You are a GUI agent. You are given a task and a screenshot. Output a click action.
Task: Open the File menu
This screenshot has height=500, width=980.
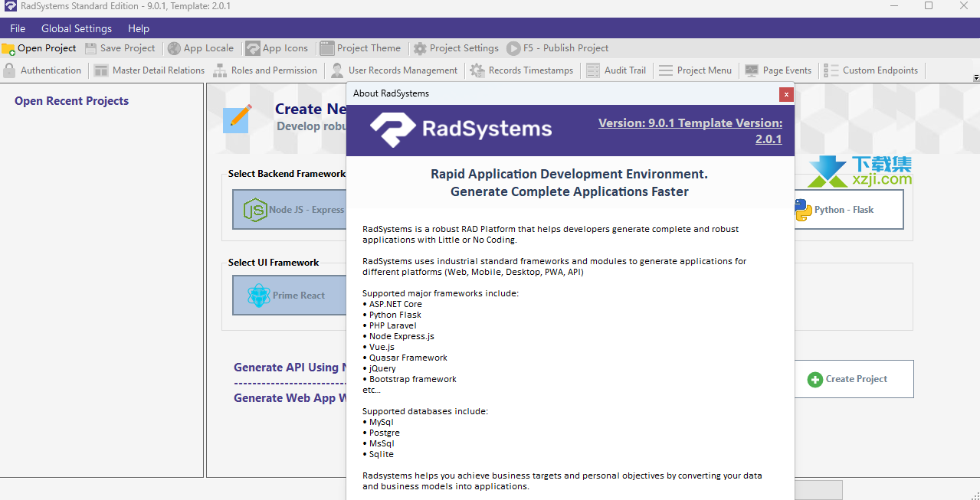tap(18, 28)
